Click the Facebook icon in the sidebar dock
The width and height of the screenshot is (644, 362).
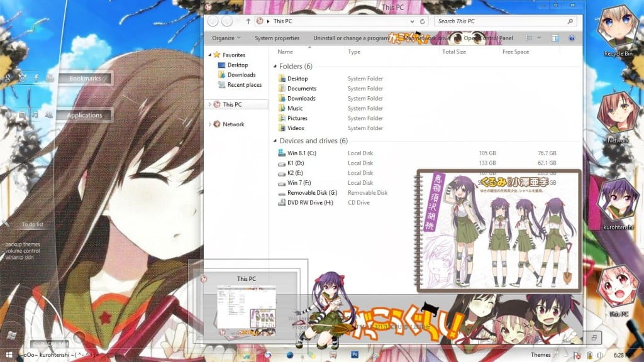point(36,78)
